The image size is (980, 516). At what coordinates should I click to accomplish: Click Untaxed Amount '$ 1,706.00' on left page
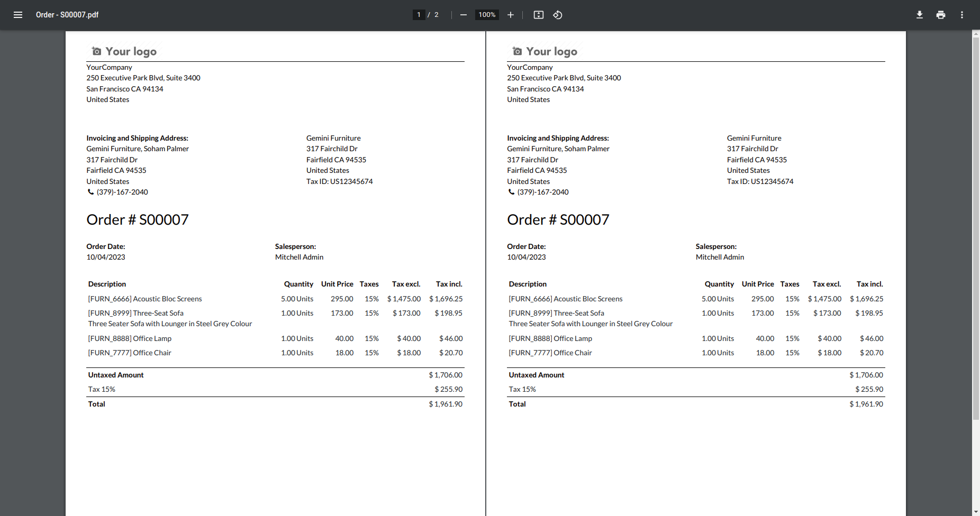pyautogui.click(x=446, y=375)
